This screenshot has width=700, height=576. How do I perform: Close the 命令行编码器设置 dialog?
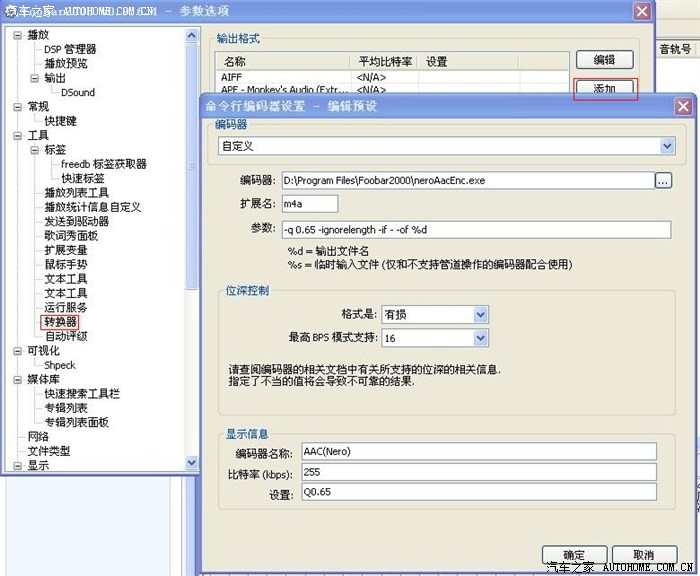tap(683, 106)
